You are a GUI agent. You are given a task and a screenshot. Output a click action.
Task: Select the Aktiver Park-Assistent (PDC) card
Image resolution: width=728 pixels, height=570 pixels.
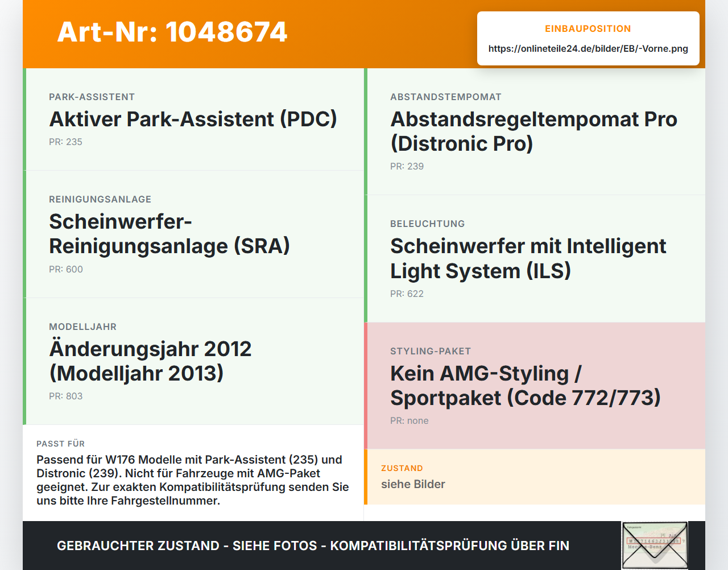coord(193,119)
